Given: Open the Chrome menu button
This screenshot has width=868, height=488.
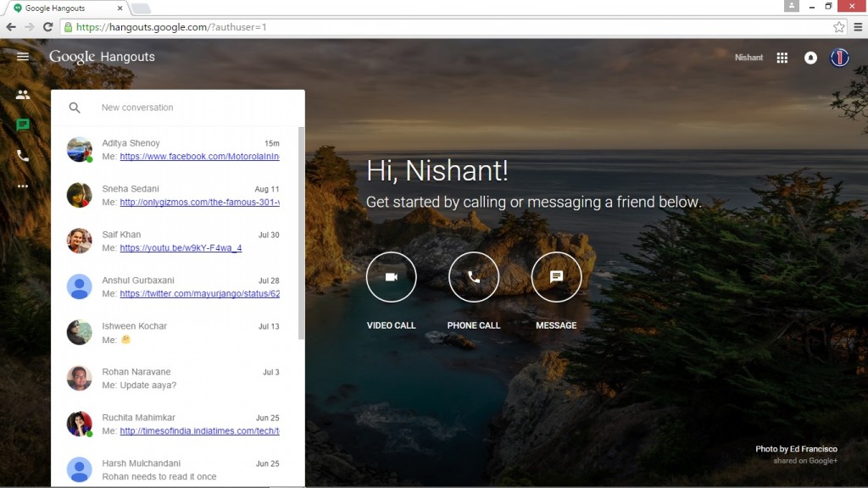Looking at the screenshot, I should pos(858,27).
